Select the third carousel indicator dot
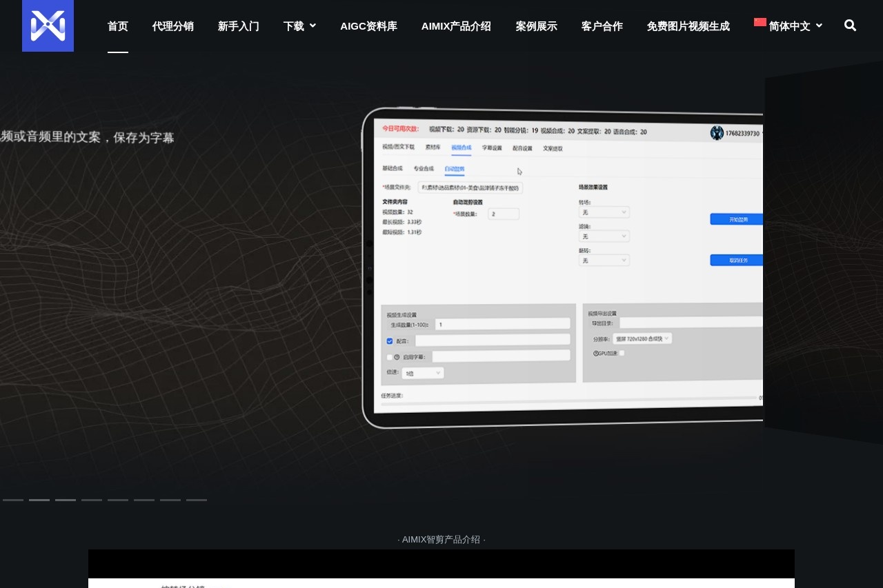This screenshot has height=588, width=883. pyautogui.click(x=66, y=499)
